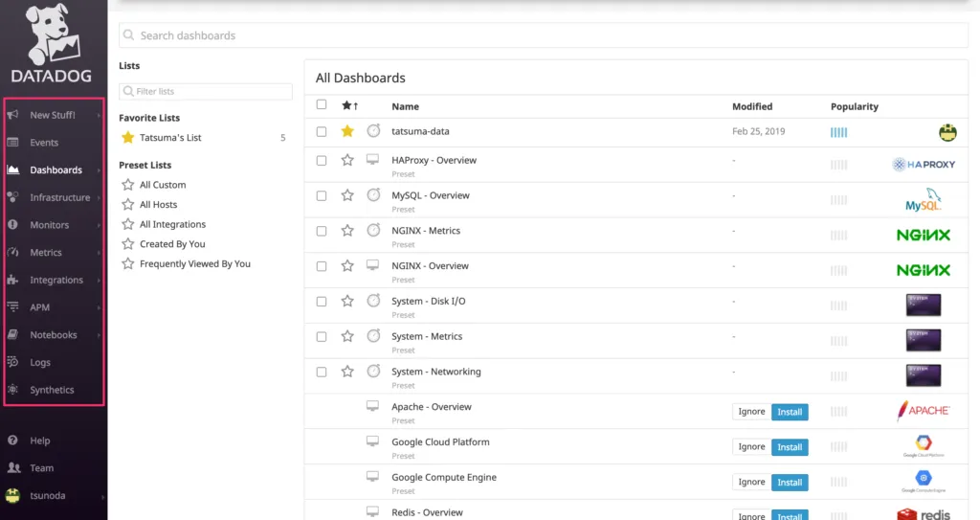
Task: Click screenboard icon beside HAProxy - Overview
Action: point(372,160)
